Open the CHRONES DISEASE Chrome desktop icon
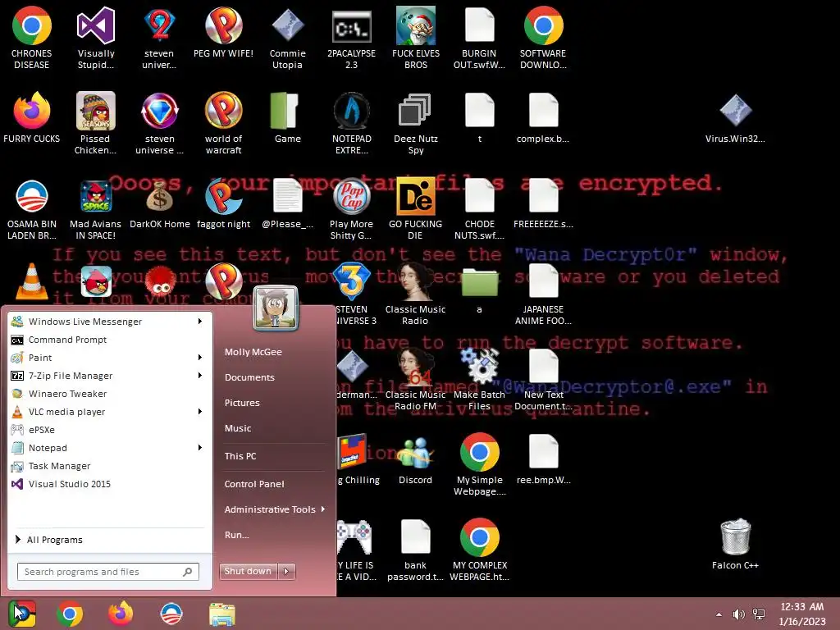 [x=32, y=38]
